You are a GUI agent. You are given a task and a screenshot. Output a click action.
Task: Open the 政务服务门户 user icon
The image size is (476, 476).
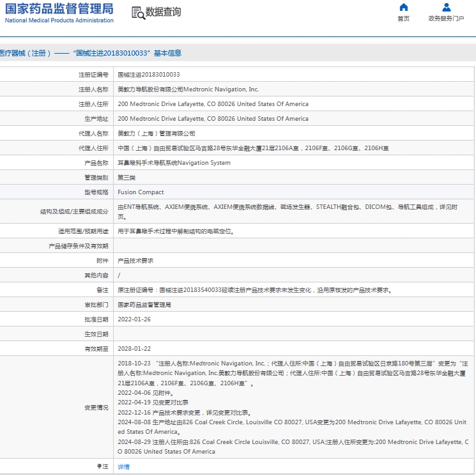tap(446, 7)
